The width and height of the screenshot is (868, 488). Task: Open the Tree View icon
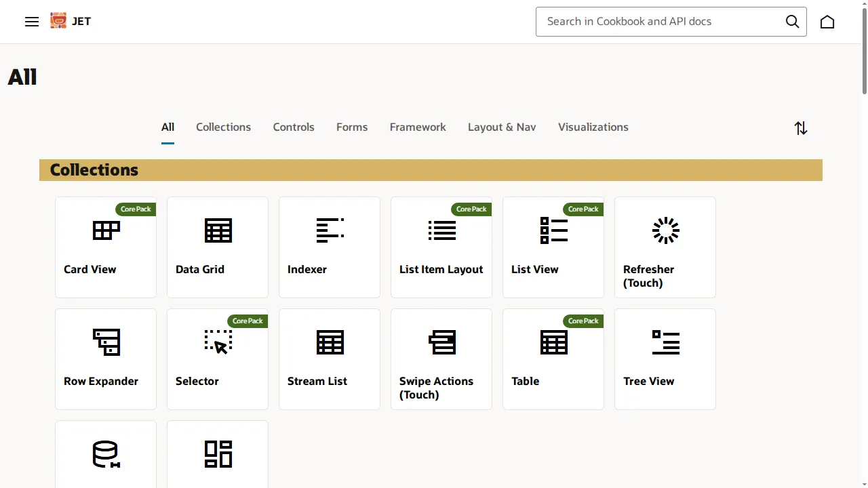(665, 342)
